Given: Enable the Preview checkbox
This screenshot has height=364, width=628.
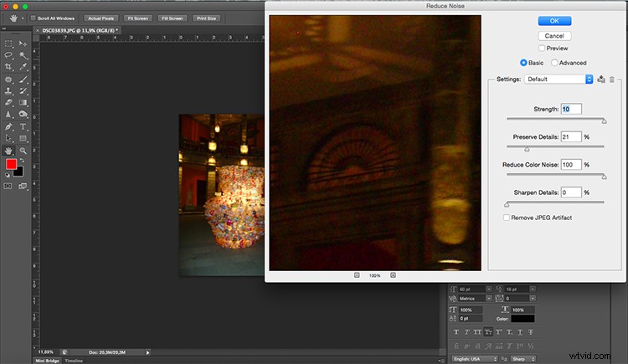Looking at the screenshot, I should pyautogui.click(x=542, y=48).
